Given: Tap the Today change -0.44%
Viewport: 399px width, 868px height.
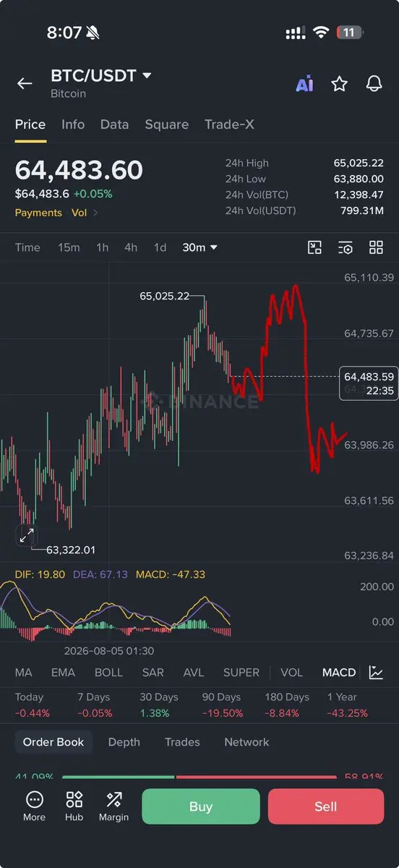Looking at the screenshot, I should point(33,713).
